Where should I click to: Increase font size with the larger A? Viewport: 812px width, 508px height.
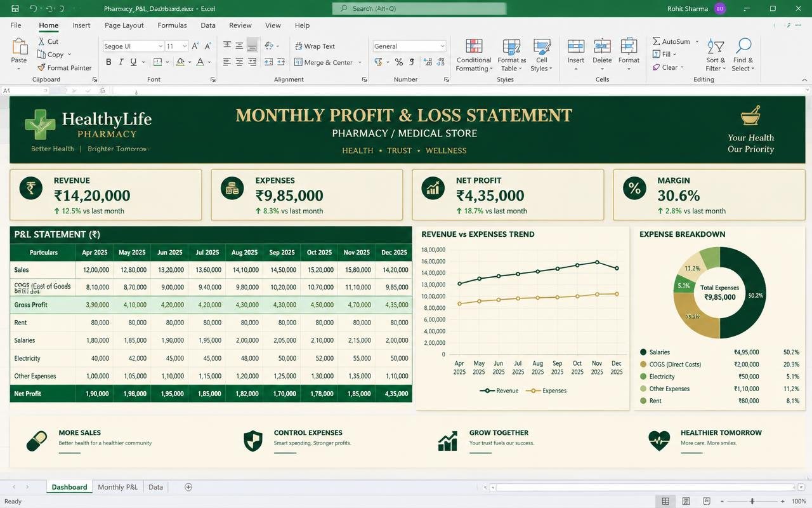click(x=195, y=46)
